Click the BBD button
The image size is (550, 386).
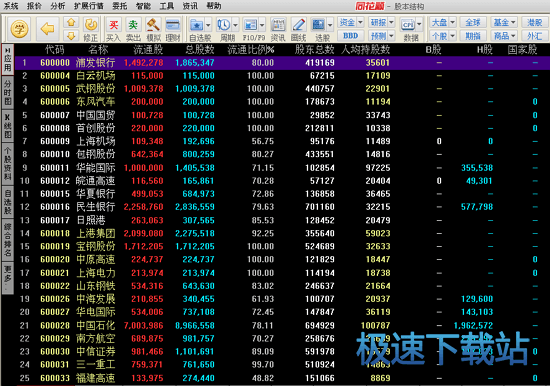350,36
